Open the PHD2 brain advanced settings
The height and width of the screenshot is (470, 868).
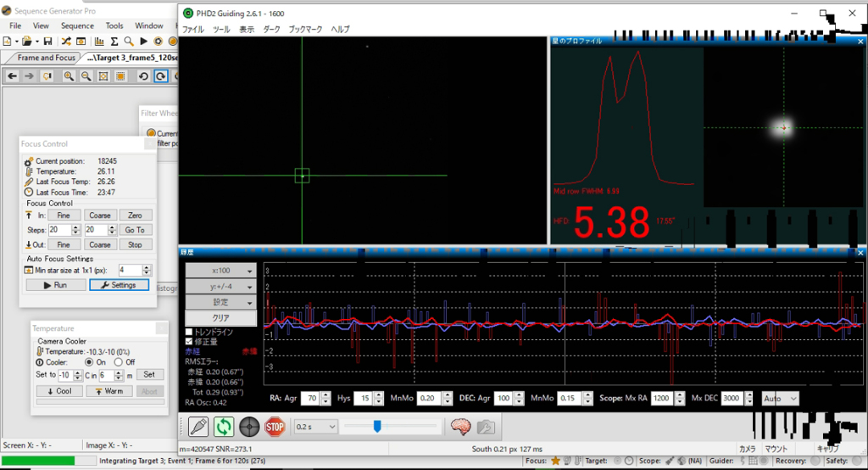tap(460, 427)
